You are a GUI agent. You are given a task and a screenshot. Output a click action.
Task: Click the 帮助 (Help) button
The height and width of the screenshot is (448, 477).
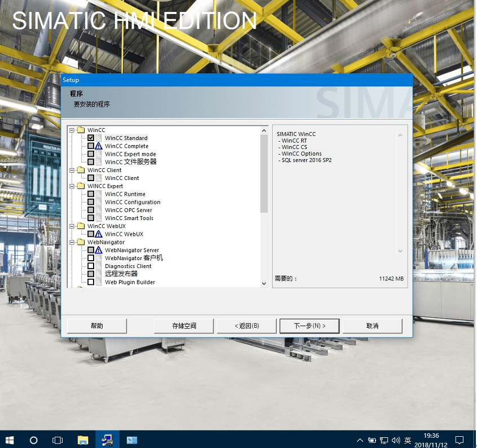pos(97,326)
